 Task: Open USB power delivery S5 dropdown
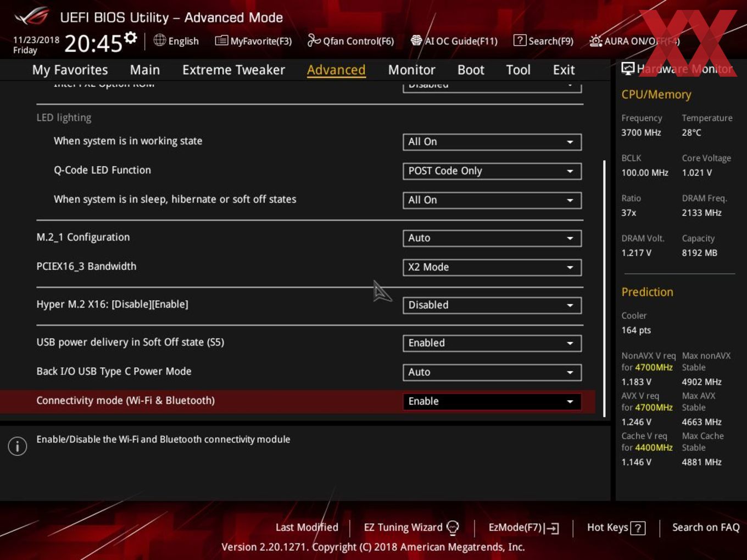tap(492, 343)
